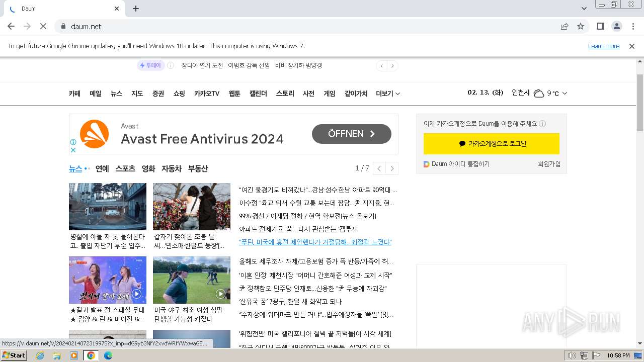The width and height of the screenshot is (644, 362).
Task: Select the 연예 tab
Action: [x=102, y=169]
